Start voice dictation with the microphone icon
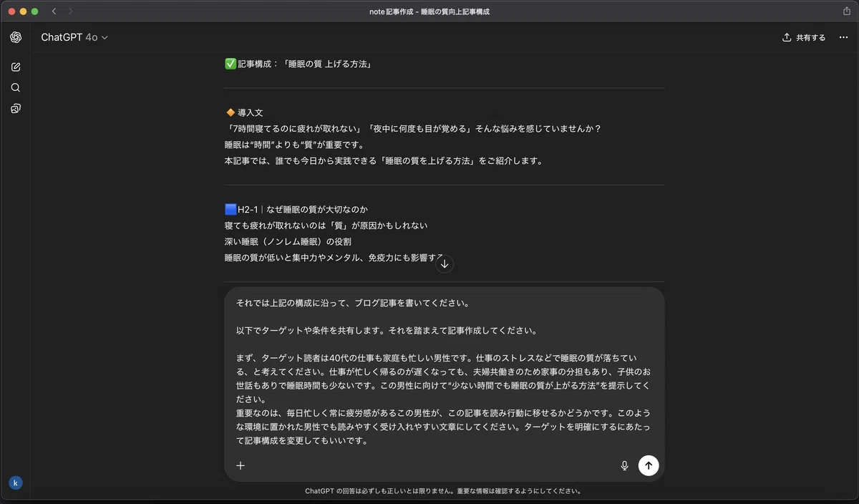Image resolution: width=859 pixels, height=504 pixels. point(624,465)
